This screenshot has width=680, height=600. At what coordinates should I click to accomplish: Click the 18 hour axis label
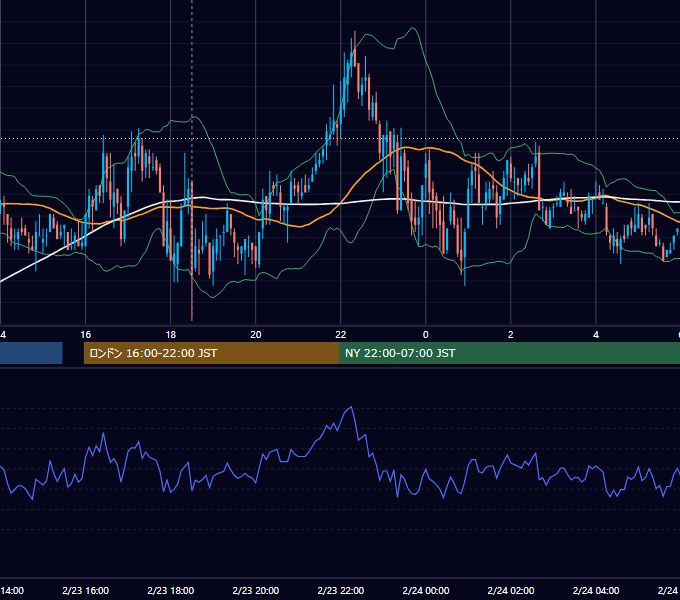click(170, 335)
